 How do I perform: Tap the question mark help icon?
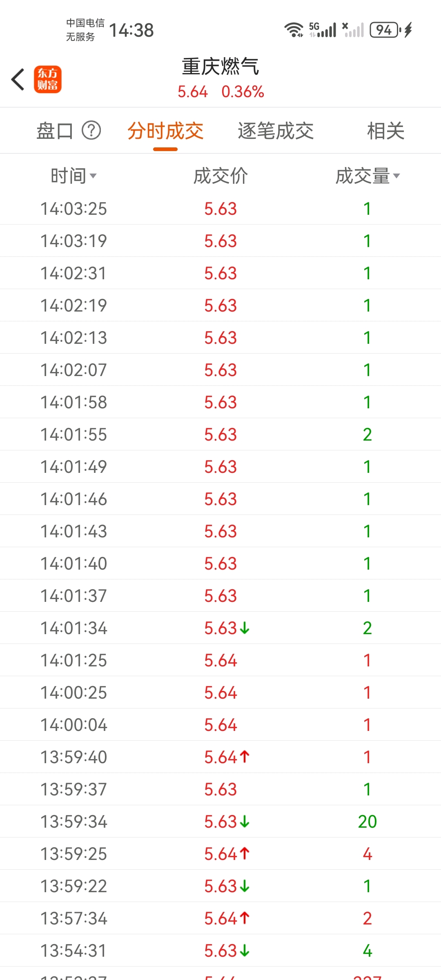(x=91, y=131)
